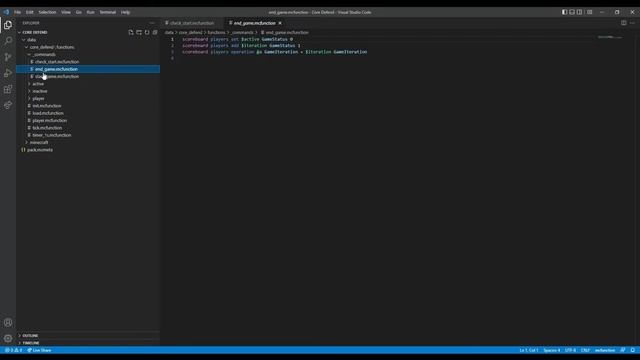This screenshot has width=640, height=360.
Task: Click Ln 1, Col 1 cursor position
Action: coord(529,350)
